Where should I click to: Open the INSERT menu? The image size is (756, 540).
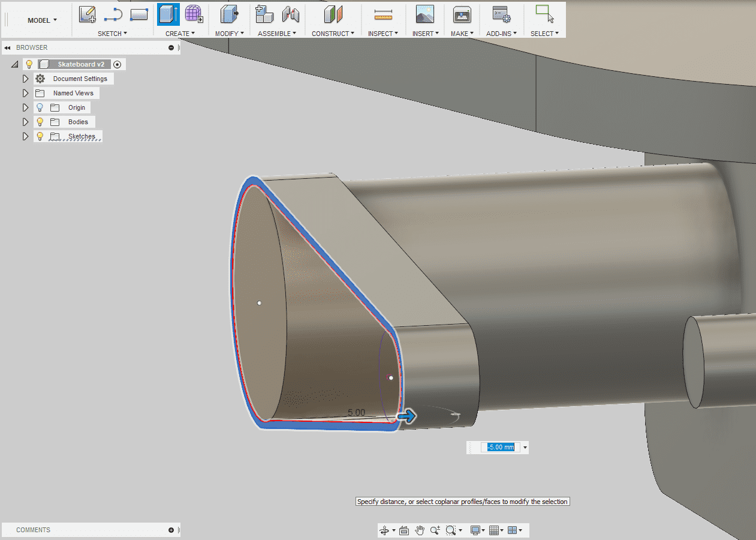click(425, 34)
